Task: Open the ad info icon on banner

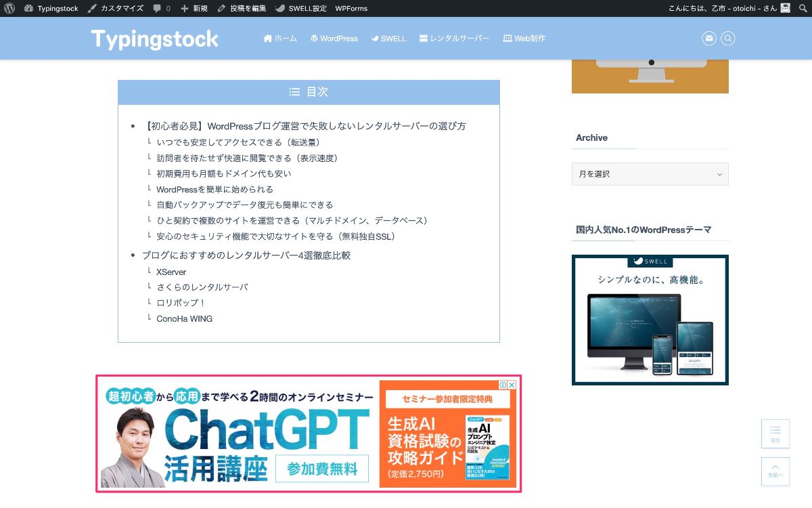Action: [x=503, y=385]
